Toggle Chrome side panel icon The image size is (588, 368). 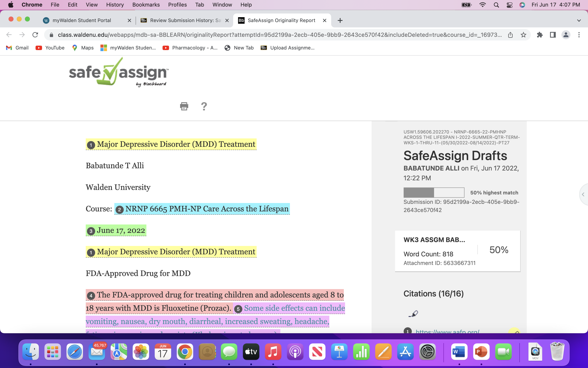point(553,35)
